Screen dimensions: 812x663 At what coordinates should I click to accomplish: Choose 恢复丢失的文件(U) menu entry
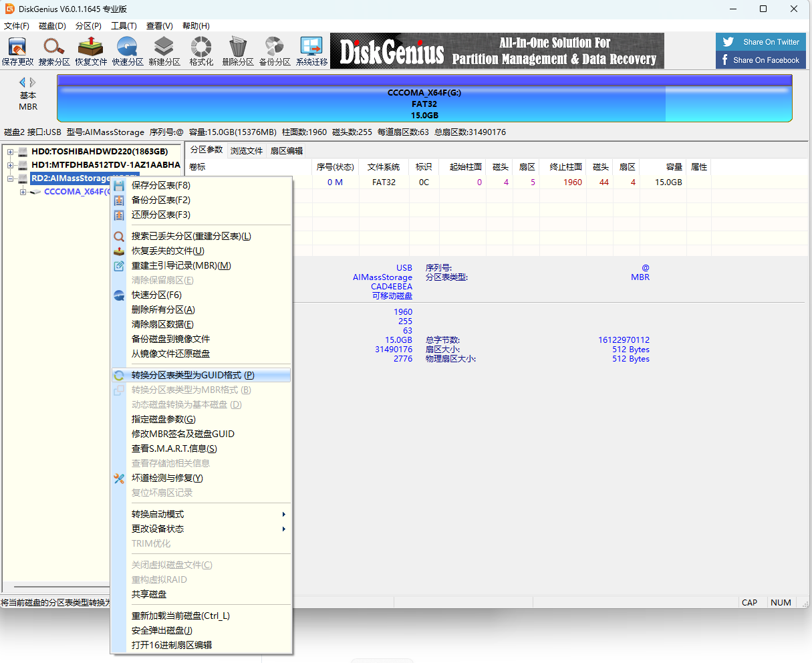(201, 251)
